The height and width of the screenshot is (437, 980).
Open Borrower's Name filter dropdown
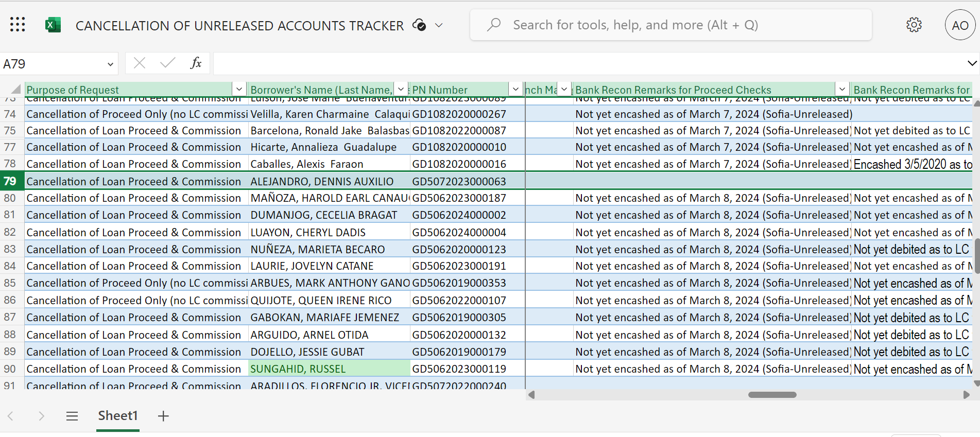[401, 90]
